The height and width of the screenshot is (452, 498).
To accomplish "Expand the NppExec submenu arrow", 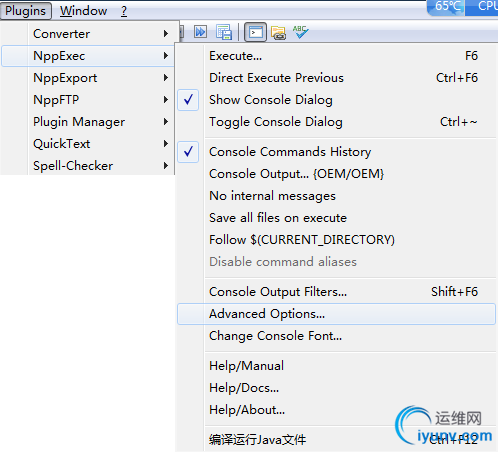I will coord(166,56).
